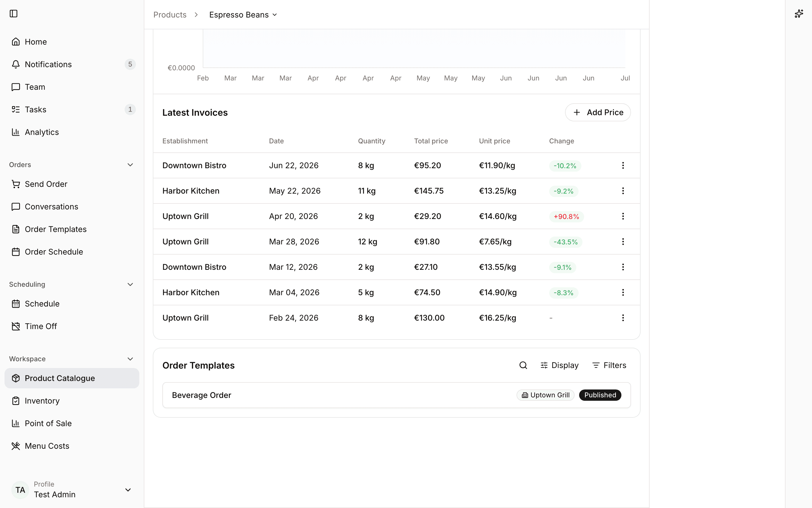Open row options for Mar 04, 2026 invoice

[623, 293]
